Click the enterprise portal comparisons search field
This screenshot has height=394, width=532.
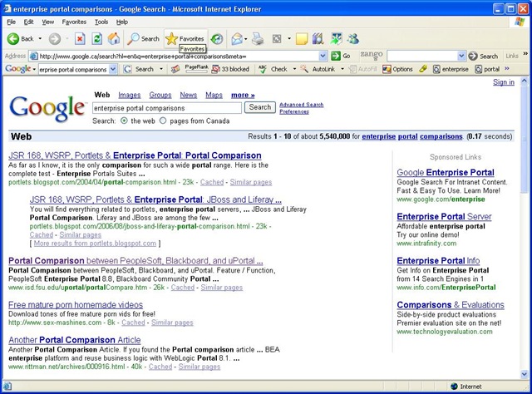point(167,108)
